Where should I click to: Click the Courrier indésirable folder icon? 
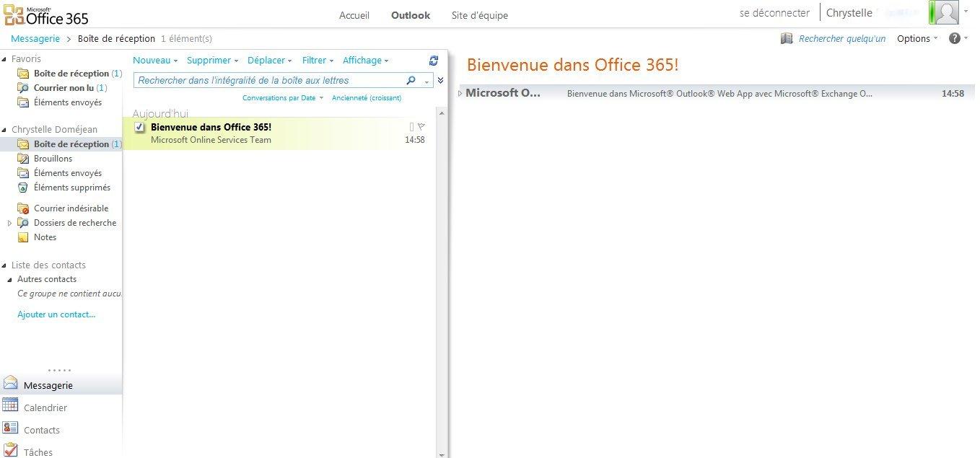pos(23,208)
